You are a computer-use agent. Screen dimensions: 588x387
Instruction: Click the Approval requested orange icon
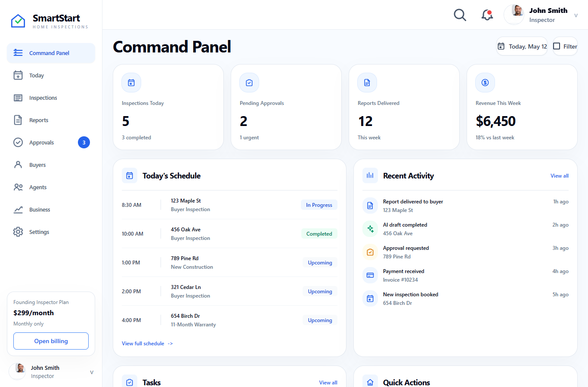pyautogui.click(x=370, y=252)
